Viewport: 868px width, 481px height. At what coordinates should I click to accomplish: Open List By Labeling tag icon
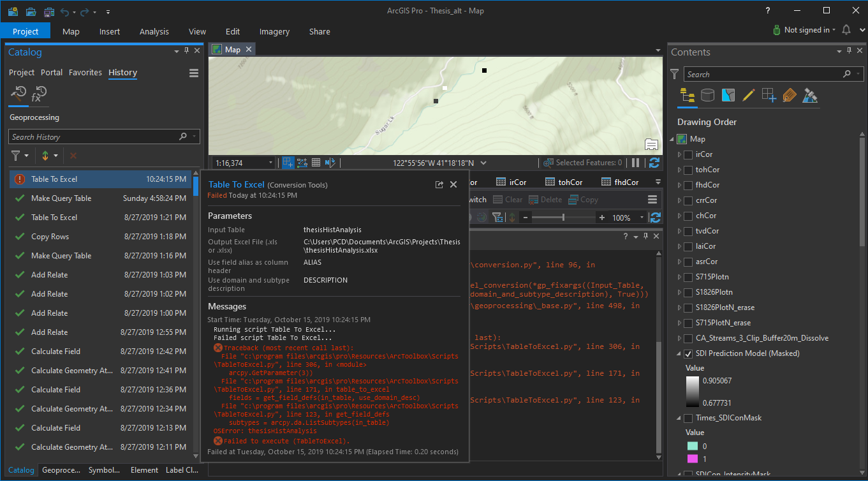[790, 96]
